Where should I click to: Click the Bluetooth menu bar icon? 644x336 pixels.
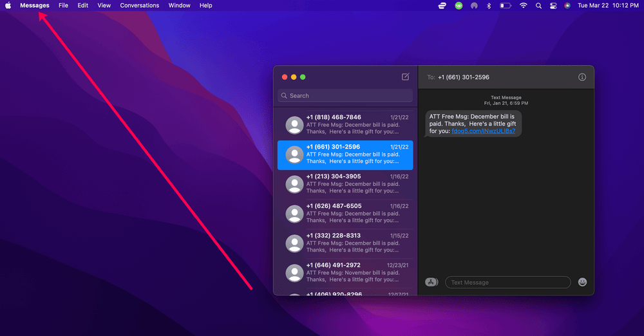click(489, 5)
